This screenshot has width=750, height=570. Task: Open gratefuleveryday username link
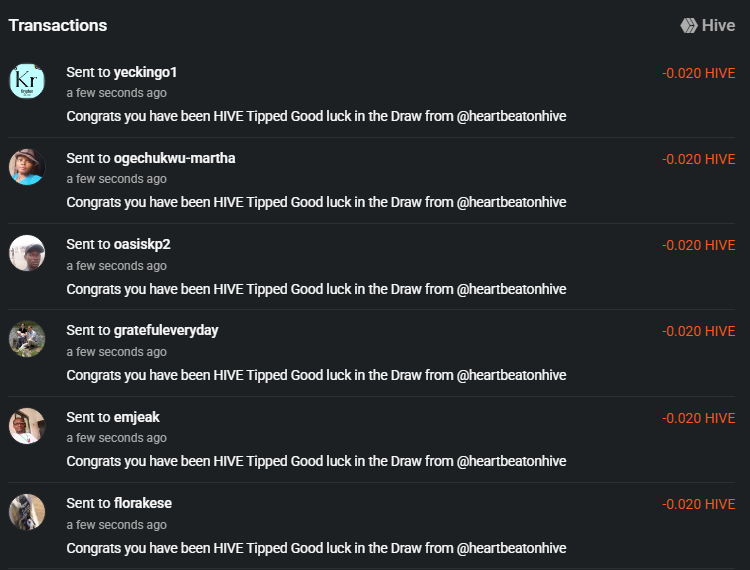[166, 330]
